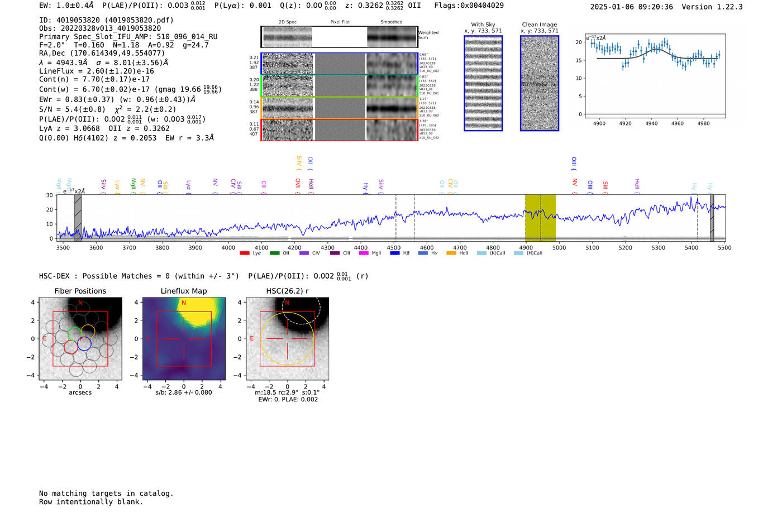Select the RA,Dec coordinates text

(102, 54)
